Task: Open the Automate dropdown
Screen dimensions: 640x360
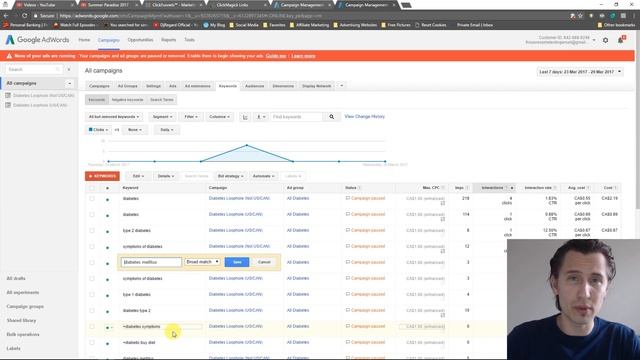Action: [x=263, y=176]
